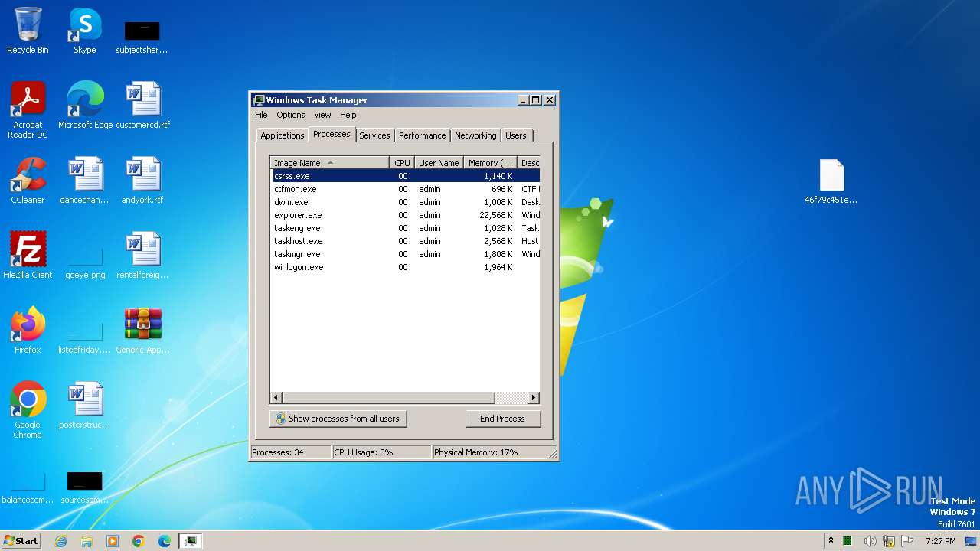980x551 pixels.
Task: Select the csrss.exe process row
Action: pyautogui.click(x=405, y=176)
